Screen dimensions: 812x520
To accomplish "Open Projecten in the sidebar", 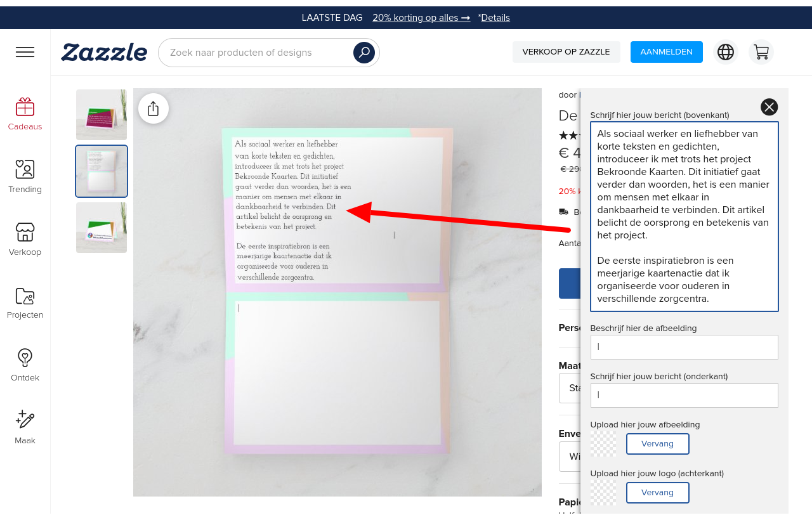I will pyautogui.click(x=25, y=302).
